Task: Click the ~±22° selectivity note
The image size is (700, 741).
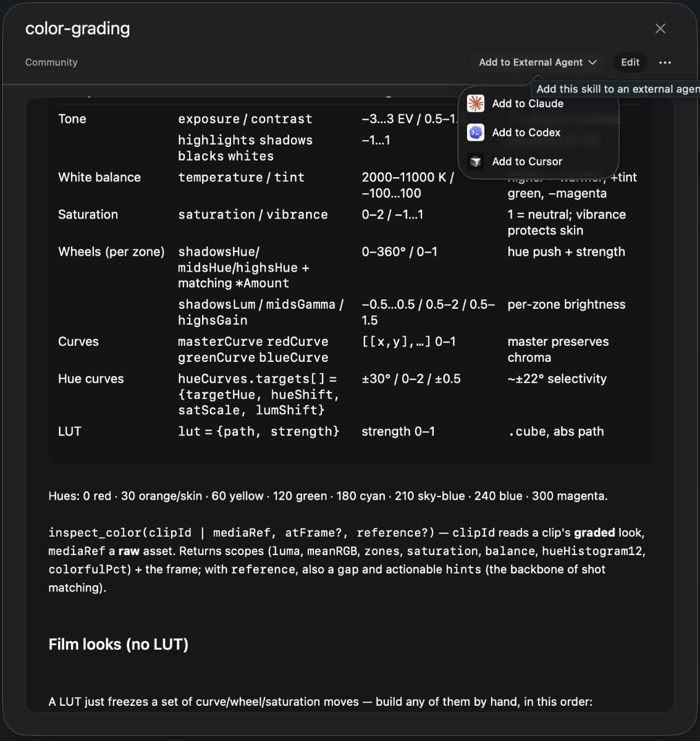Action: click(557, 379)
